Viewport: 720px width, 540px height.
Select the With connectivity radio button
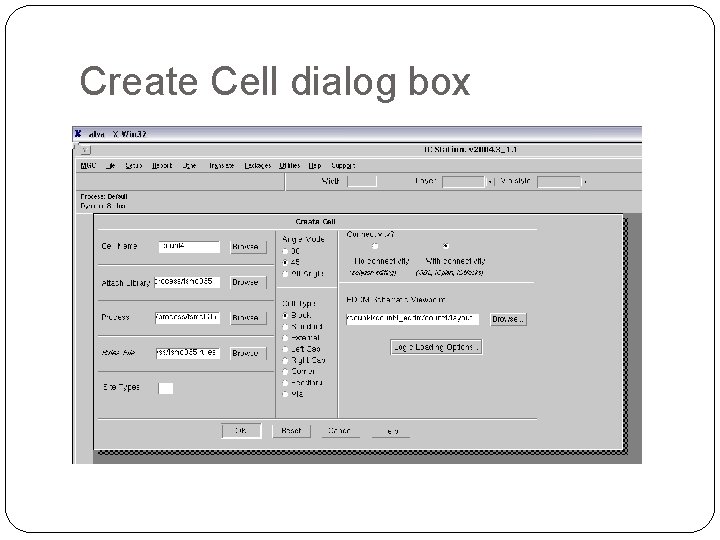[445, 246]
